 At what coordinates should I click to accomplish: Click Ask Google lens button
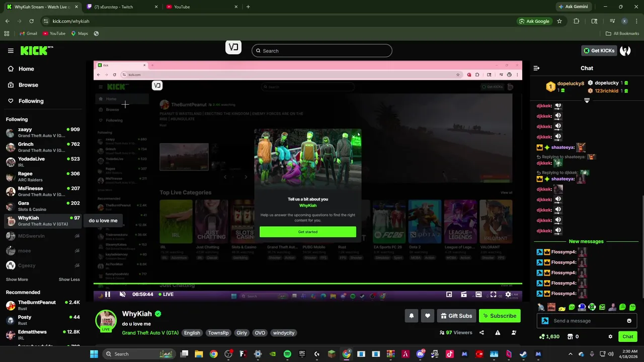(534, 21)
